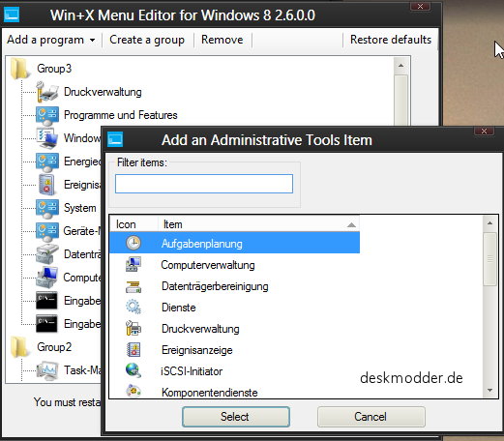The height and width of the screenshot is (441, 504).
Task: Close the Add an Administrative Tools dialog
Action: (484, 131)
